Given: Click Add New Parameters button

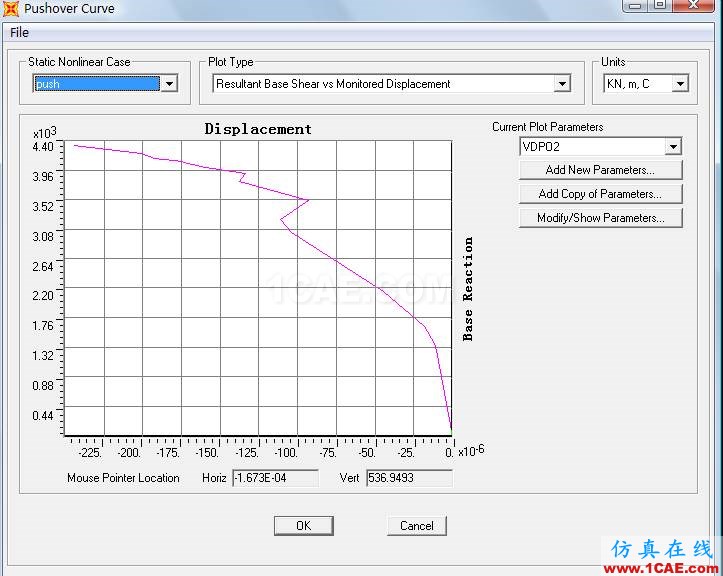Looking at the screenshot, I should tap(600, 170).
